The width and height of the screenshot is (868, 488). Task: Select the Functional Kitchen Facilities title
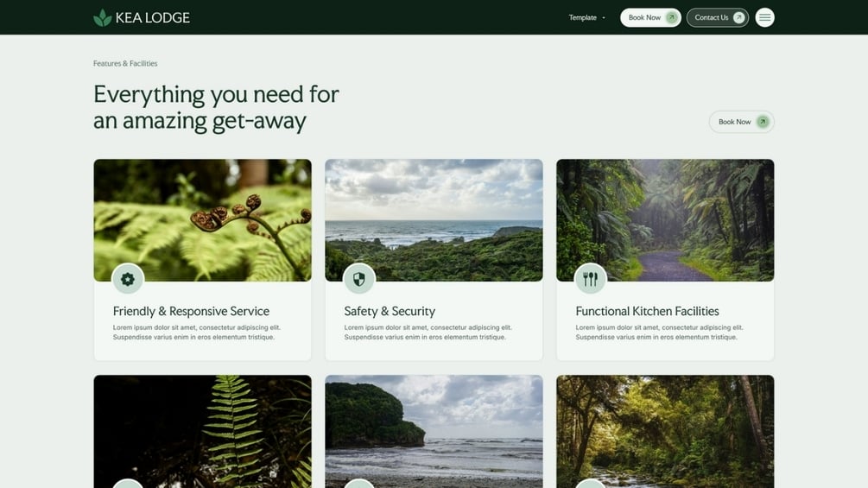[x=647, y=311]
